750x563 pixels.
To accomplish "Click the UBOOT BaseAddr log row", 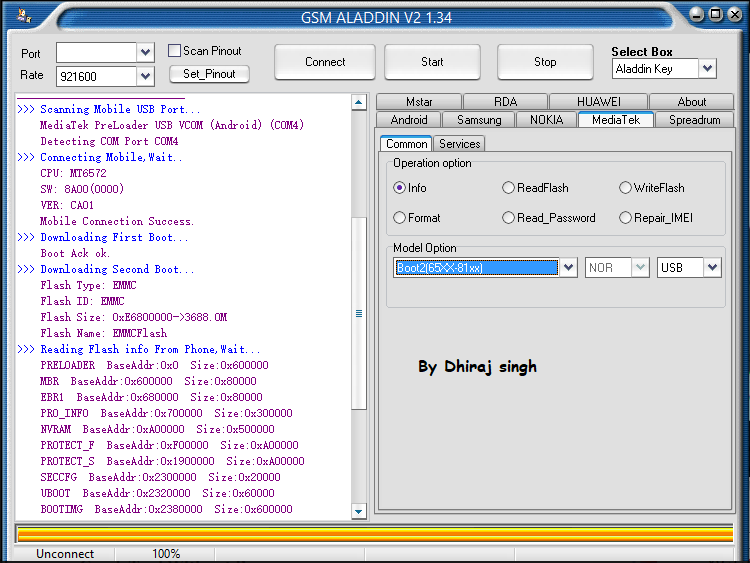I will 157,493.
